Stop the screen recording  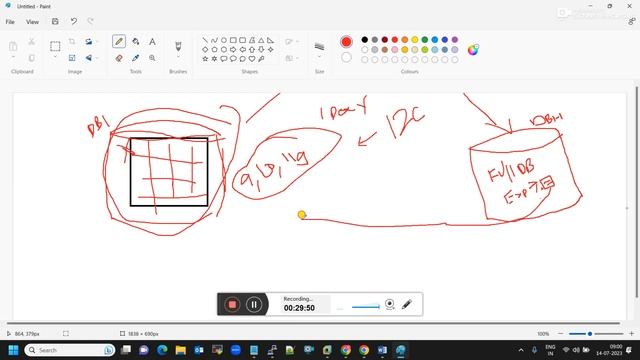tap(232, 304)
